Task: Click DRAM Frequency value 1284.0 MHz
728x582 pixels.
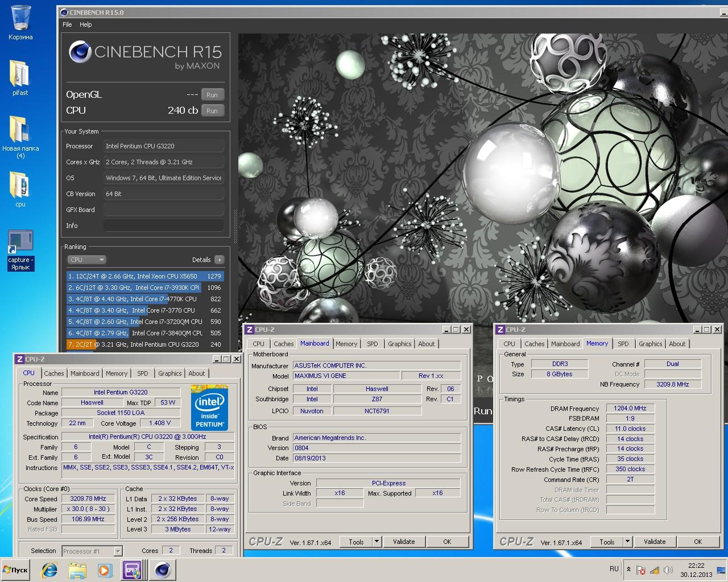Action: pyautogui.click(x=630, y=408)
